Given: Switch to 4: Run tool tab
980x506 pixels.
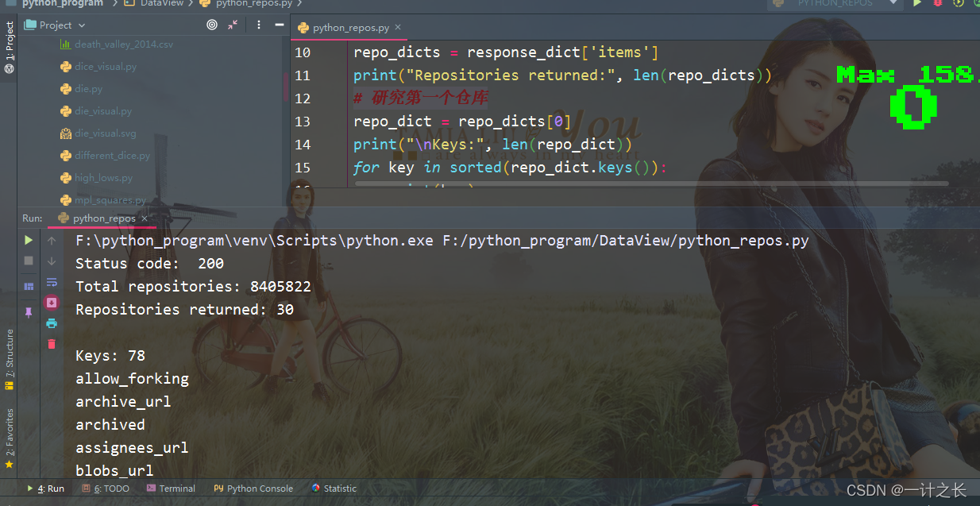Looking at the screenshot, I should click(x=46, y=489).
